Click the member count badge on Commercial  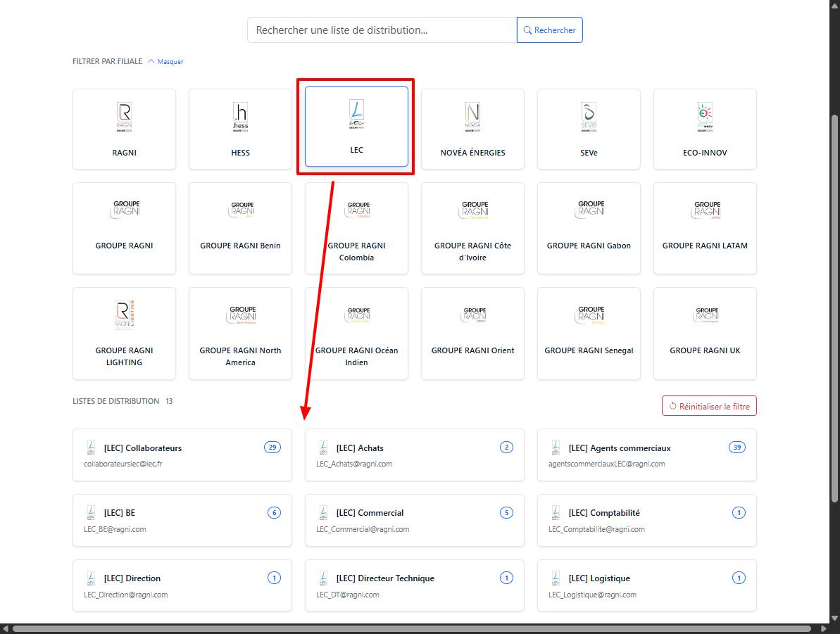click(x=506, y=512)
